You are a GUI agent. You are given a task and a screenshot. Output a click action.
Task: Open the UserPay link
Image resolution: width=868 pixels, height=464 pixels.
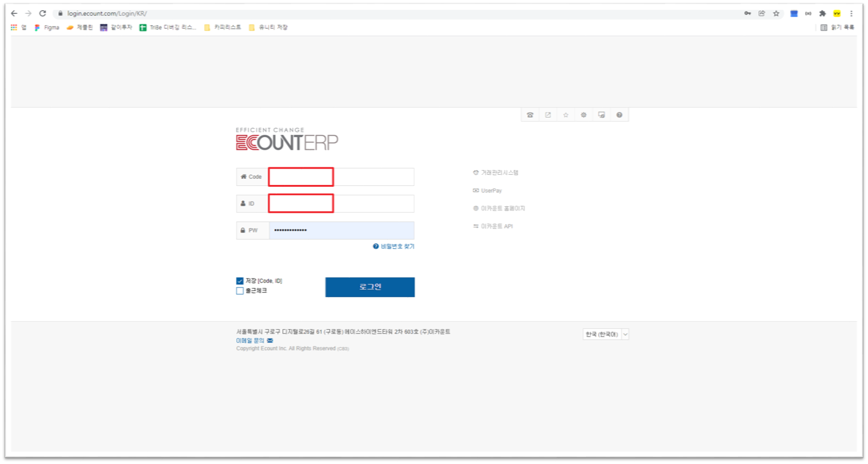pos(488,190)
